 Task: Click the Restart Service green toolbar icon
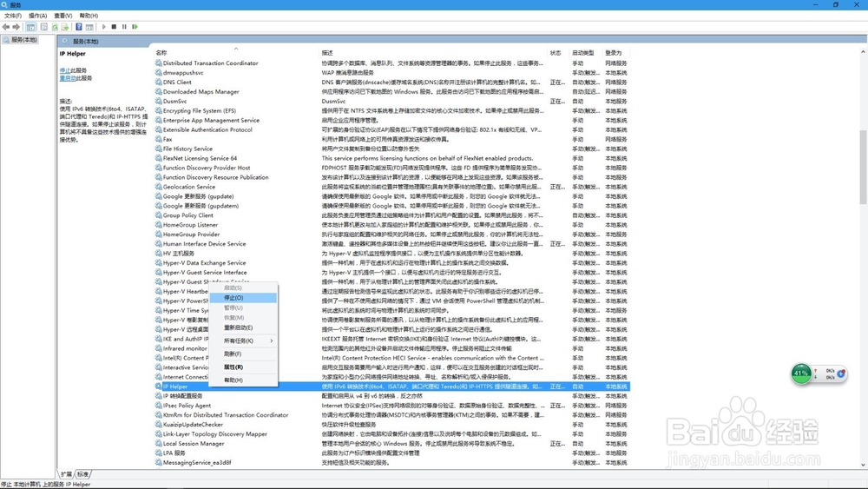pos(135,27)
